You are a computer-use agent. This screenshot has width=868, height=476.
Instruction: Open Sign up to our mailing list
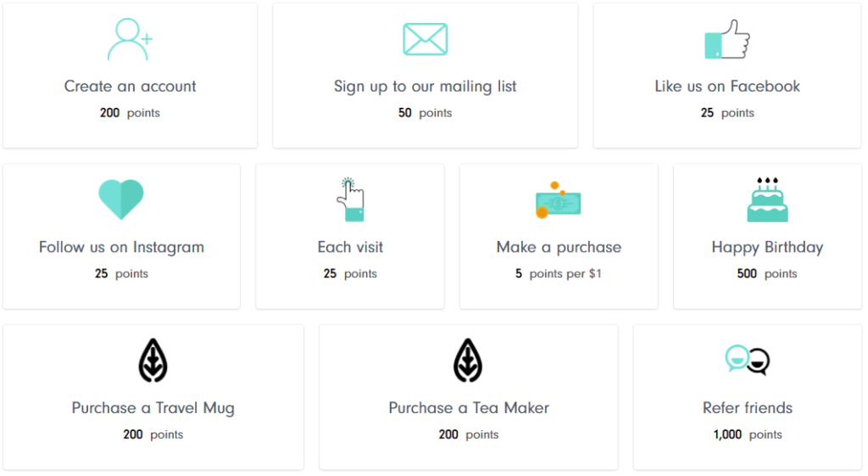pyautogui.click(x=426, y=87)
